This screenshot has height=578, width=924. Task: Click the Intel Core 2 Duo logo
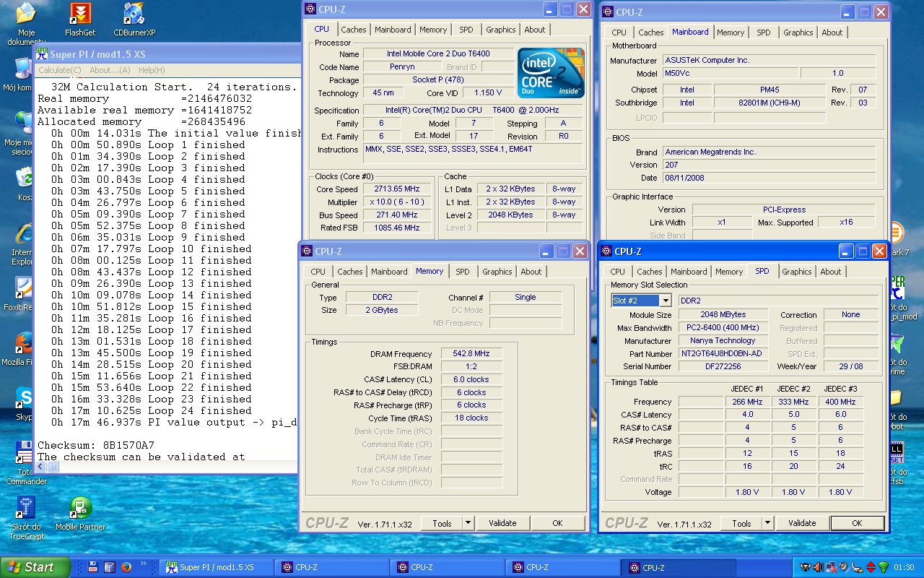552,73
